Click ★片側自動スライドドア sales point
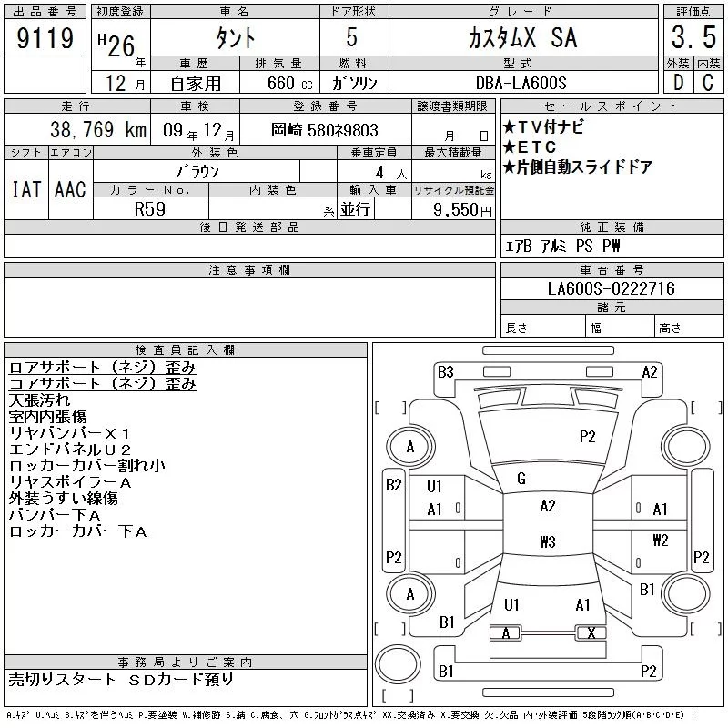 [578, 167]
